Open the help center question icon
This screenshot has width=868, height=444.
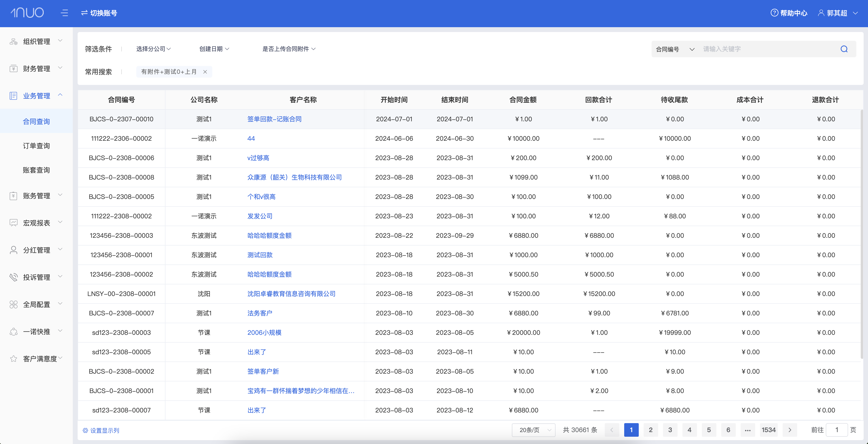(774, 13)
